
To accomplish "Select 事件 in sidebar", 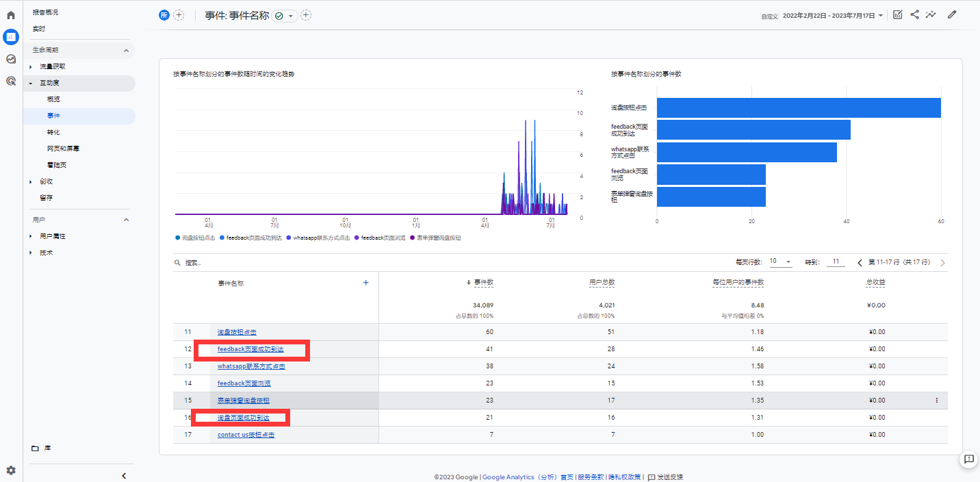I will click(x=53, y=116).
